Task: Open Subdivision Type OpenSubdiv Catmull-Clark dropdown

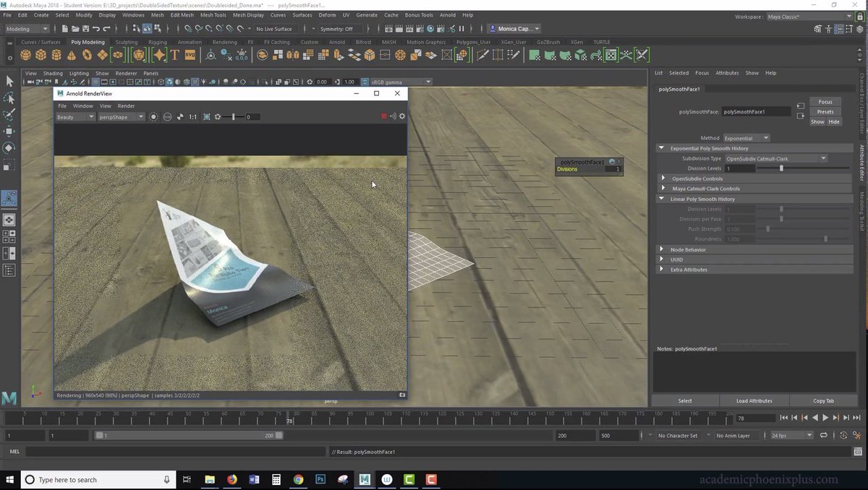Action: tap(775, 158)
